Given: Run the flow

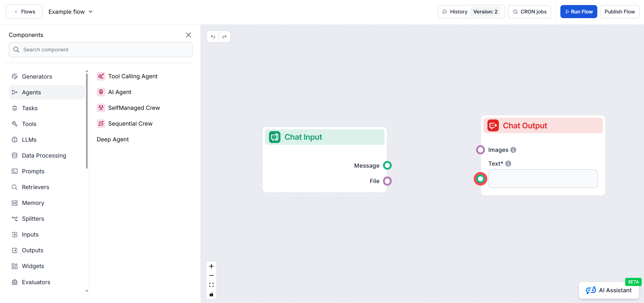Looking at the screenshot, I should tap(578, 11).
